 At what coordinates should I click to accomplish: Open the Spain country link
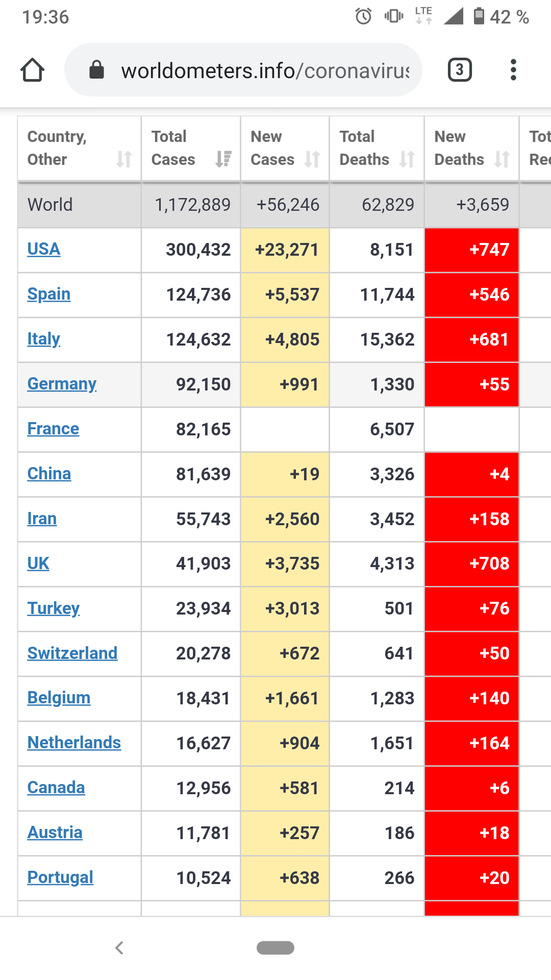click(x=49, y=294)
